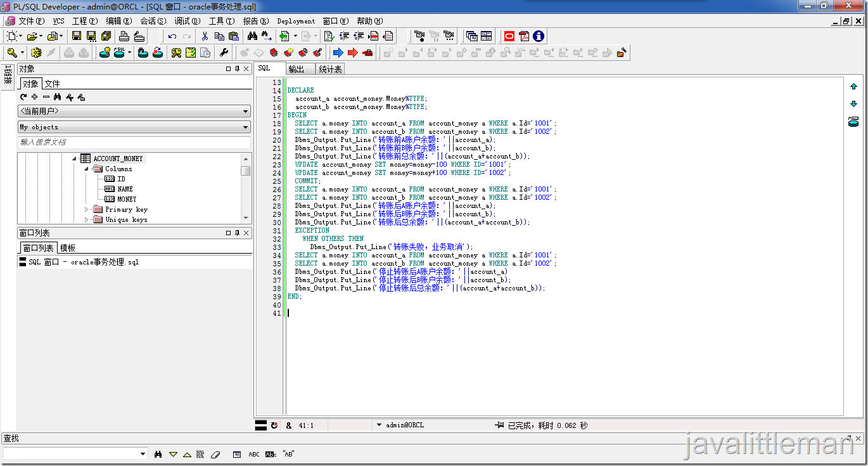Click the Cut scissors icon
The width and height of the screenshot is (868, 466).
pos(205,36)
